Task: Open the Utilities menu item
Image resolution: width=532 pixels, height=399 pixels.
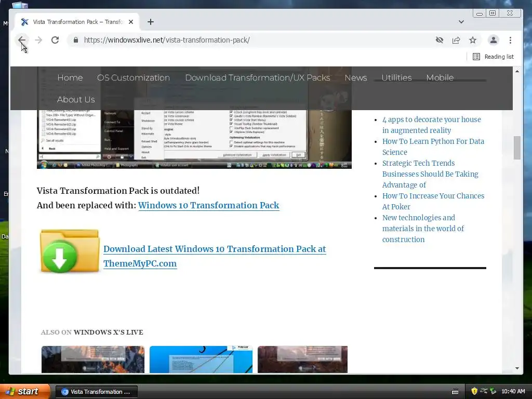Action: click(x=396, y=78)
